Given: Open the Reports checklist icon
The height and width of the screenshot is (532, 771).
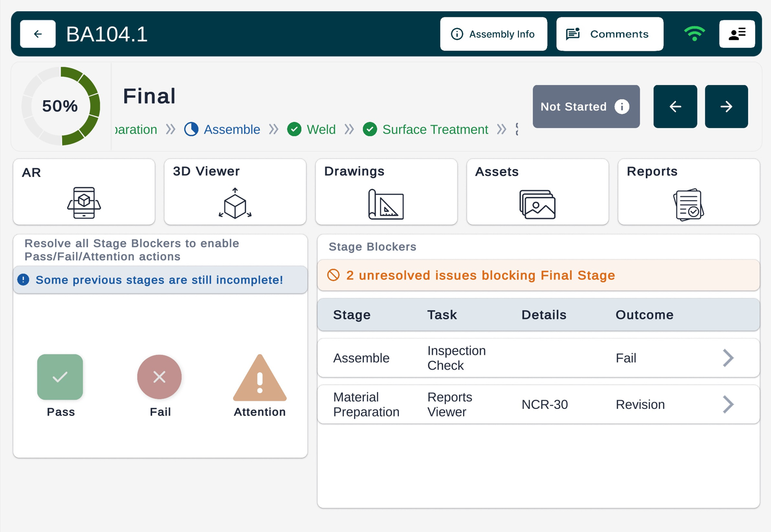Looking at the screenshot, I should click(x=689, y=204).
